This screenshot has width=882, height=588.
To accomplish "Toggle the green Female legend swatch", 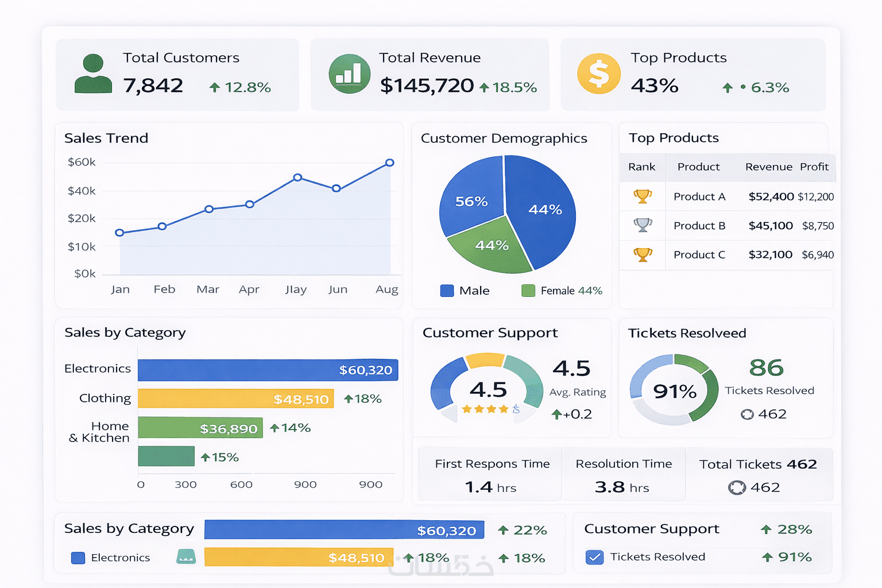I will pos(528,291).
